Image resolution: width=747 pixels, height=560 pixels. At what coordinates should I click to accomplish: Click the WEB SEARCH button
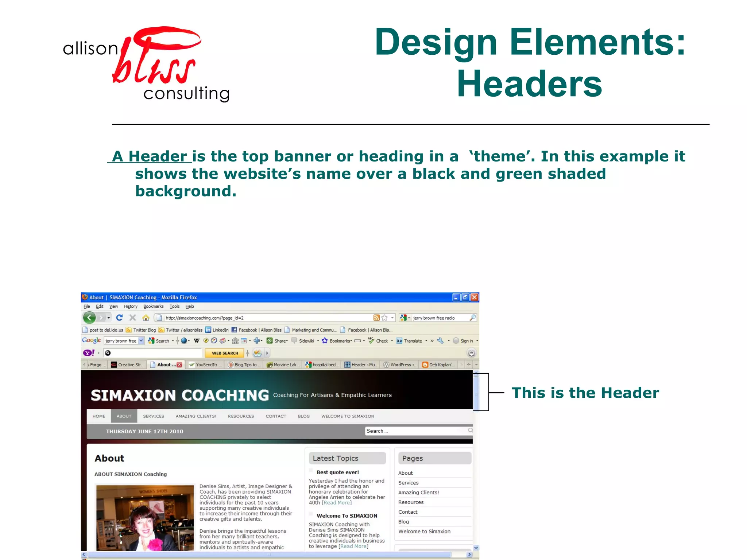point(225,353)
